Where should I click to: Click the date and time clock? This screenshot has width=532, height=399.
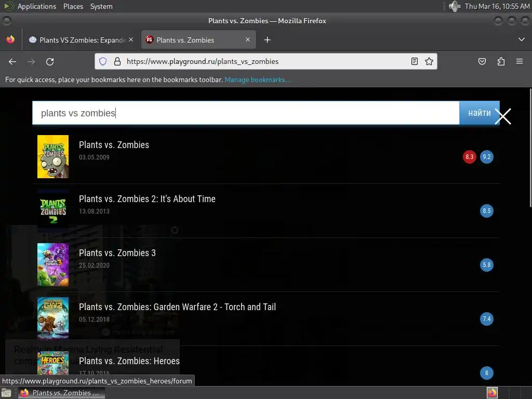point(497,6)
